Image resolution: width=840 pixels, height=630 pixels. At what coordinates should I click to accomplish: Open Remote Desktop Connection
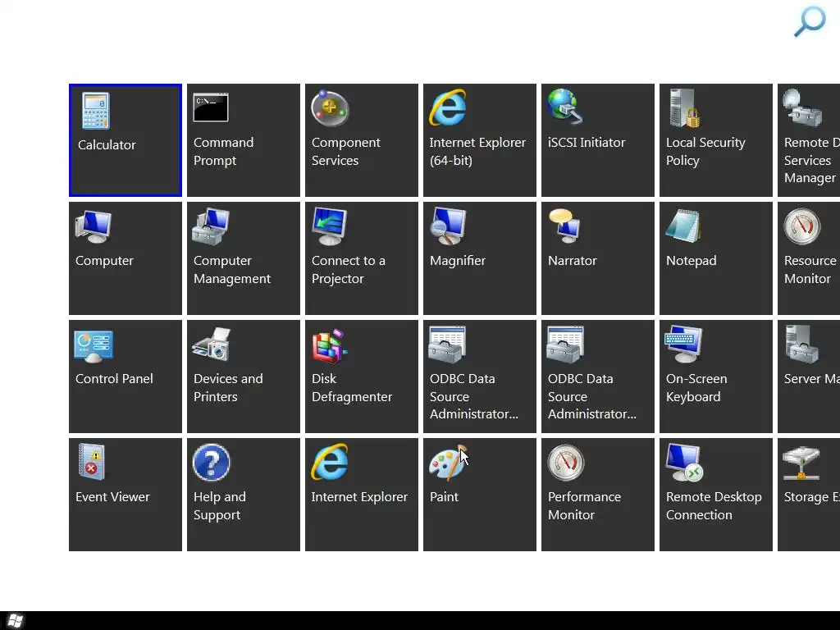(x=716, y=495)
